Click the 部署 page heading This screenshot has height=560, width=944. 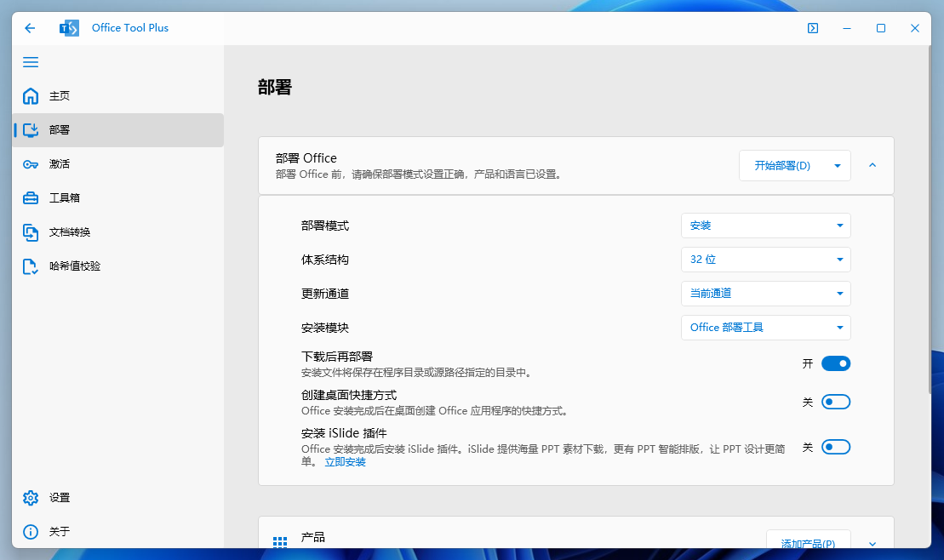(275, 88)
